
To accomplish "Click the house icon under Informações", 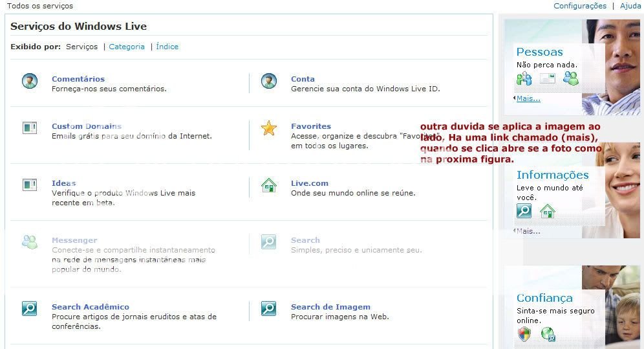I will pos(547,211).
